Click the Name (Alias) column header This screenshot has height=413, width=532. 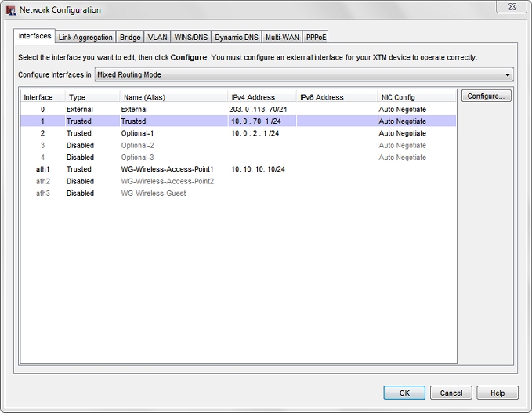(x=173, y=97)
